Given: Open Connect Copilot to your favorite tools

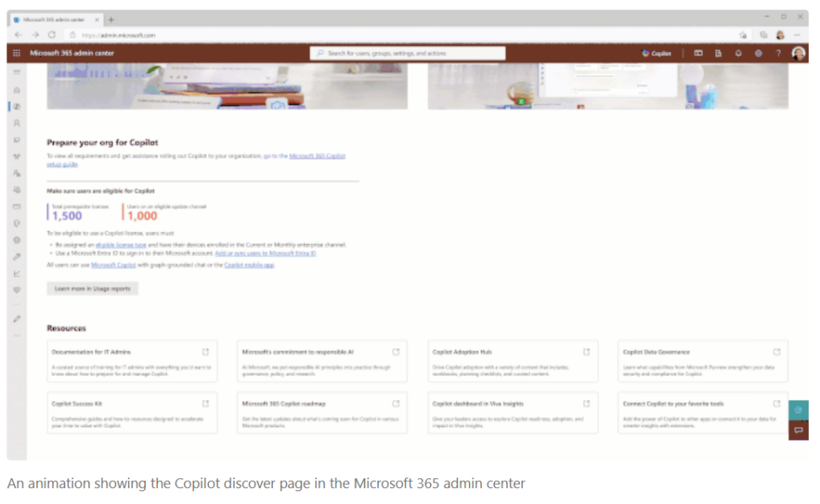Looking at the screenshot, I should [703, 413].
